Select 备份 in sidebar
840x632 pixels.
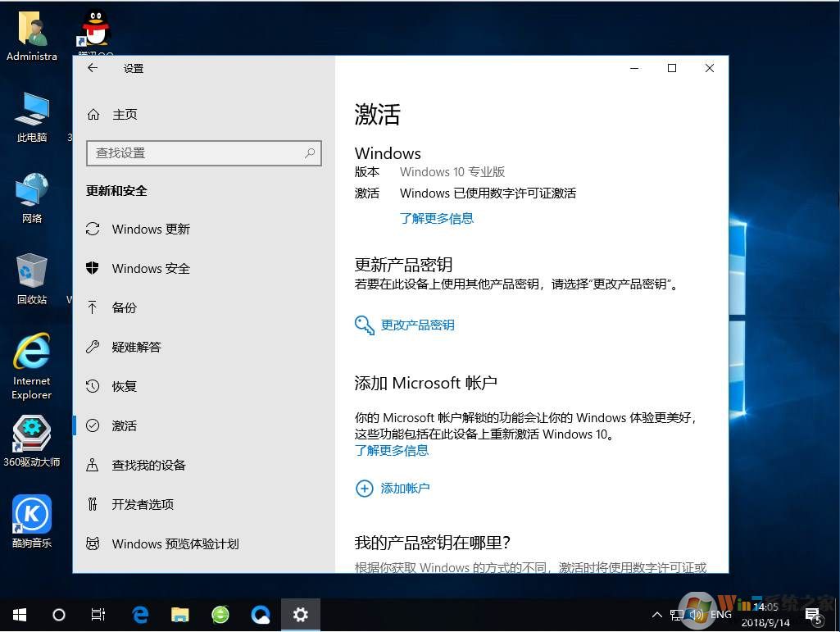125,307
